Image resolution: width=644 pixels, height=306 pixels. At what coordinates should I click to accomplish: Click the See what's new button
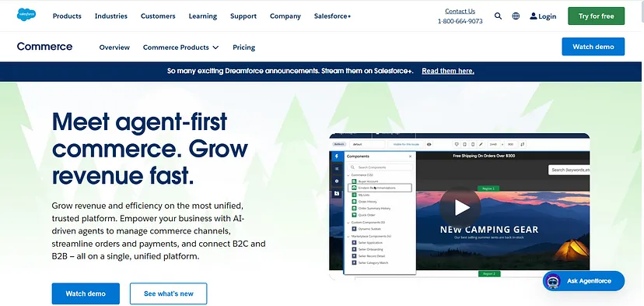[x=169, y=294]
